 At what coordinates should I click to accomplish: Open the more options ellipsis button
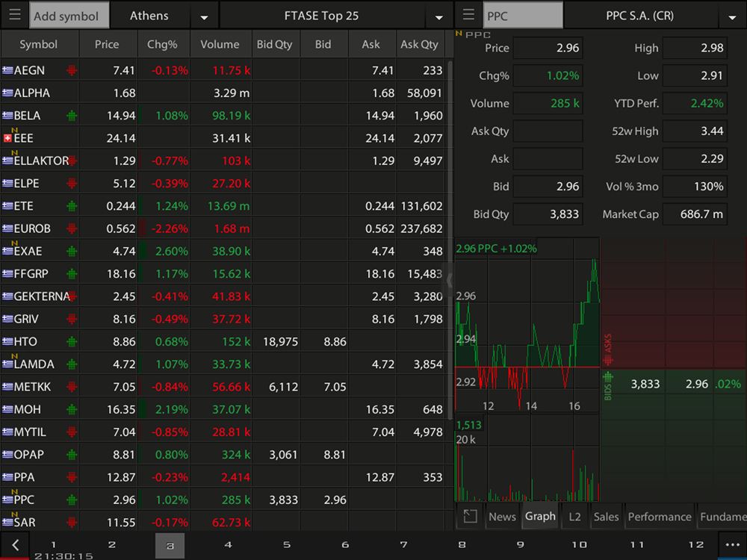click(733, 545)
